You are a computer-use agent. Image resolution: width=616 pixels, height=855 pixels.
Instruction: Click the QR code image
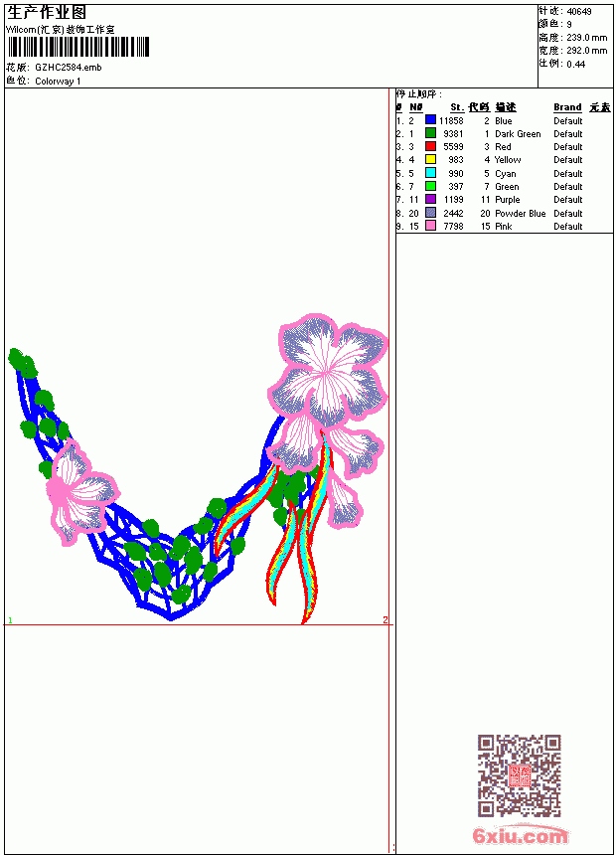click(520, 775)
